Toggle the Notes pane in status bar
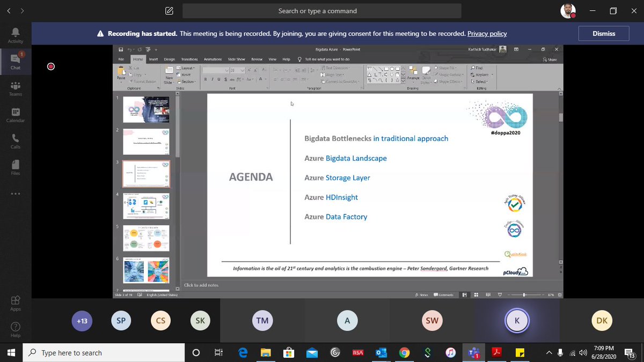The height and width of the screenshot is (362, 644). [x=422, y=294]
